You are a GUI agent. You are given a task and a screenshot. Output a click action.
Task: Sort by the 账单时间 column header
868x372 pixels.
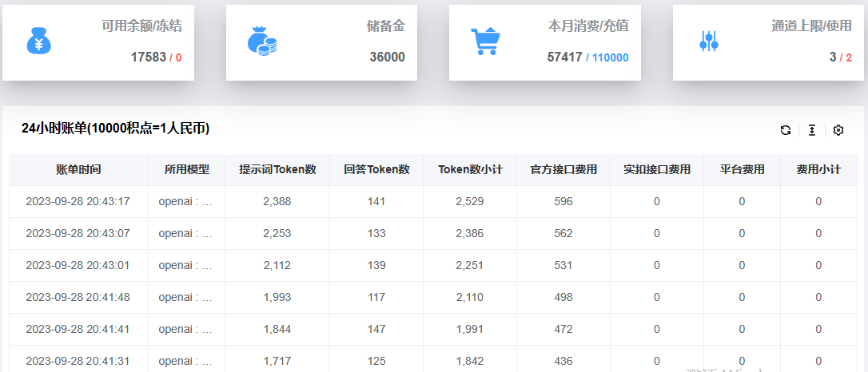78,170
